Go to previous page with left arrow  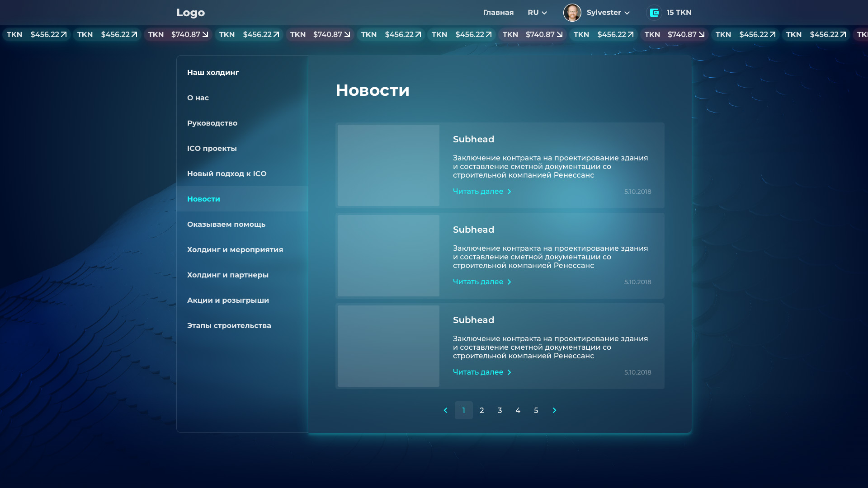coord(446,410)
